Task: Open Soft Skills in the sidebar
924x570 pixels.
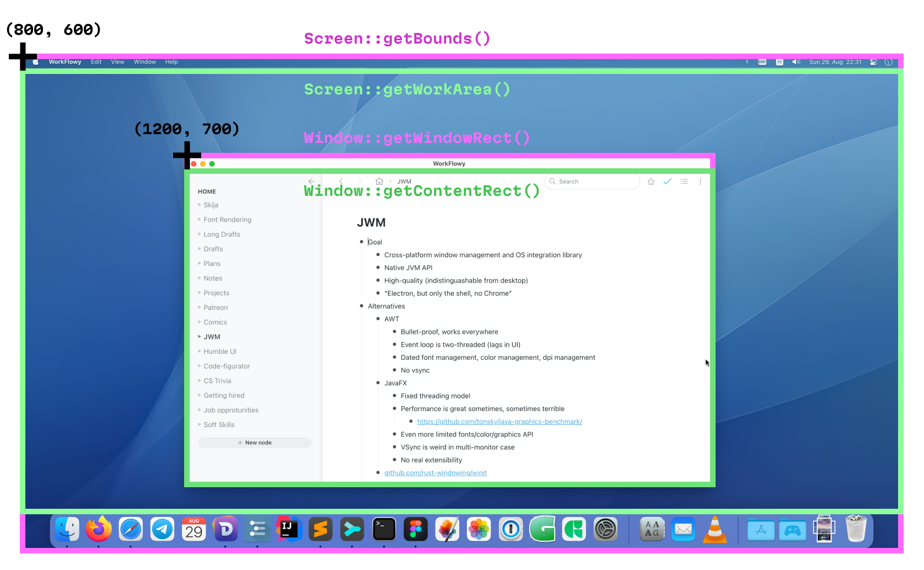Action: pyautogui.click(x=219, y=425)
